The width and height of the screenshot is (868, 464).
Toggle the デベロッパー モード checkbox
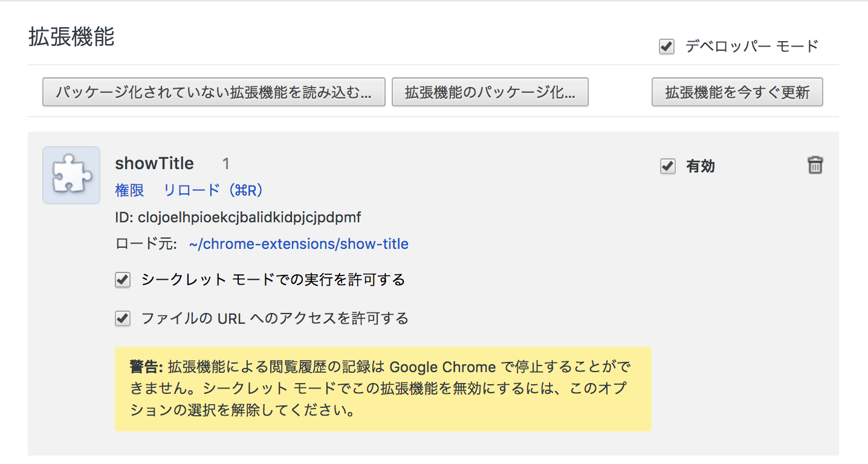(x=667, y=47)
